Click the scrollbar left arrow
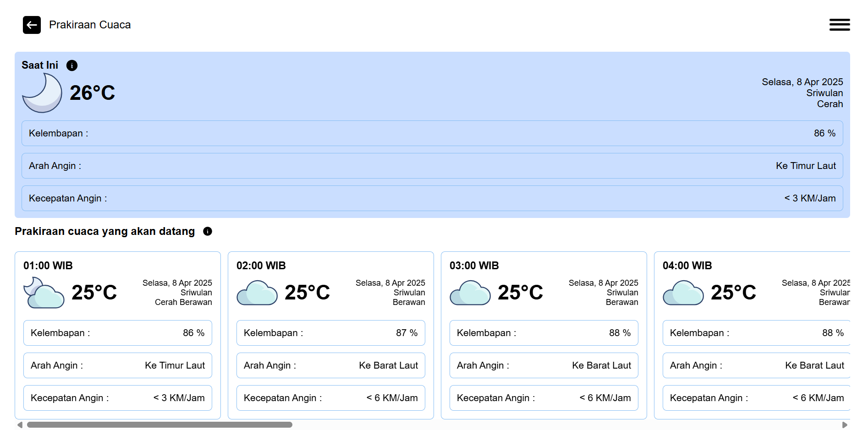This screenshot has width=868, height=435. pos(20,425)
